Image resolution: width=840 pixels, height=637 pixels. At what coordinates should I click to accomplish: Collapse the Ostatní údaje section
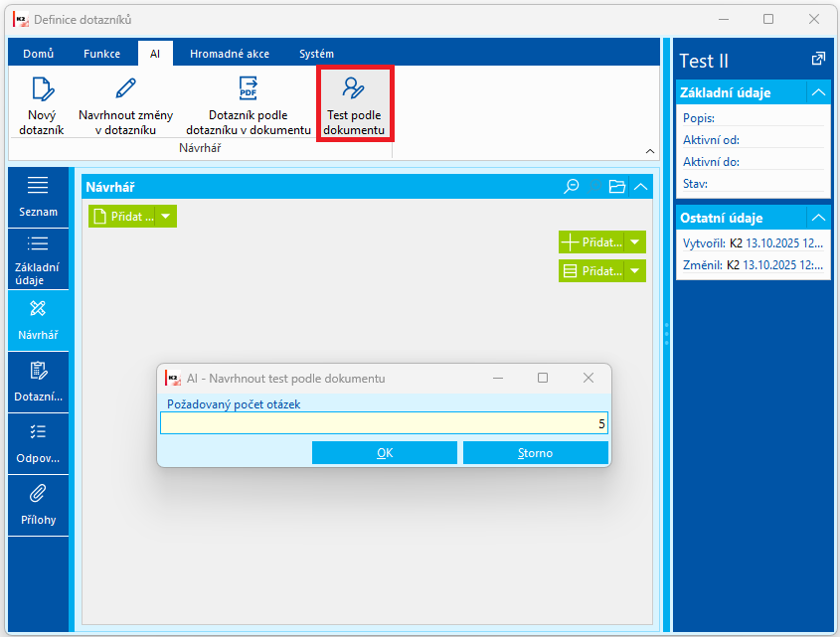tap(818, 218)
